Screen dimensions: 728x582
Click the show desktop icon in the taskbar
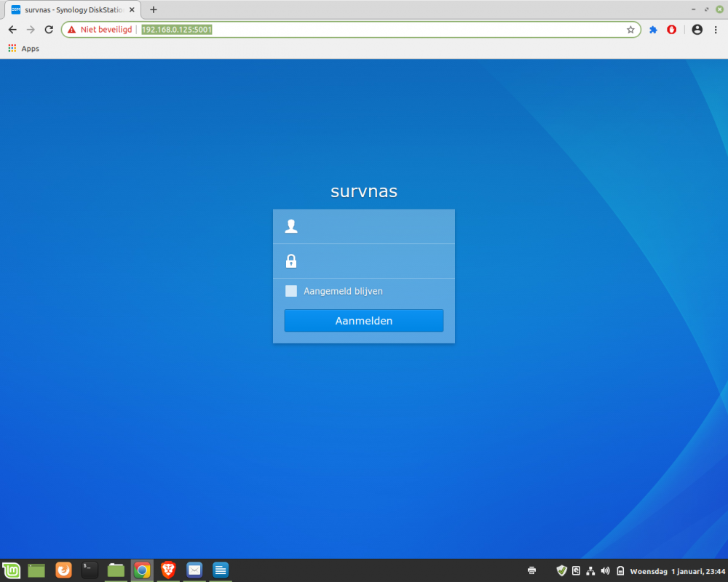pos(36,570)
